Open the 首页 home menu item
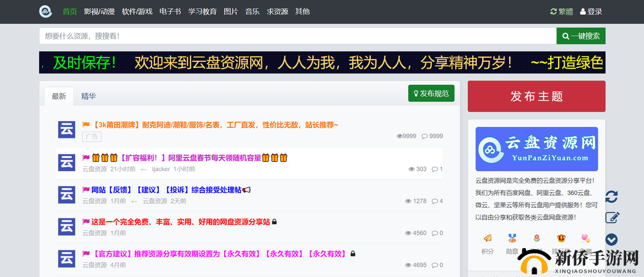This screenshot has width=644, height=277. pos(70,12)
